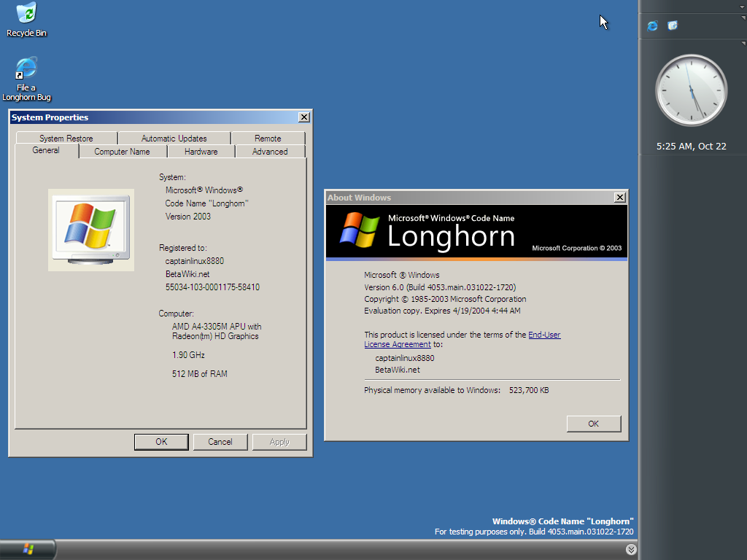
Task: Click Cancel in System Properties
Action: (220, 442)
